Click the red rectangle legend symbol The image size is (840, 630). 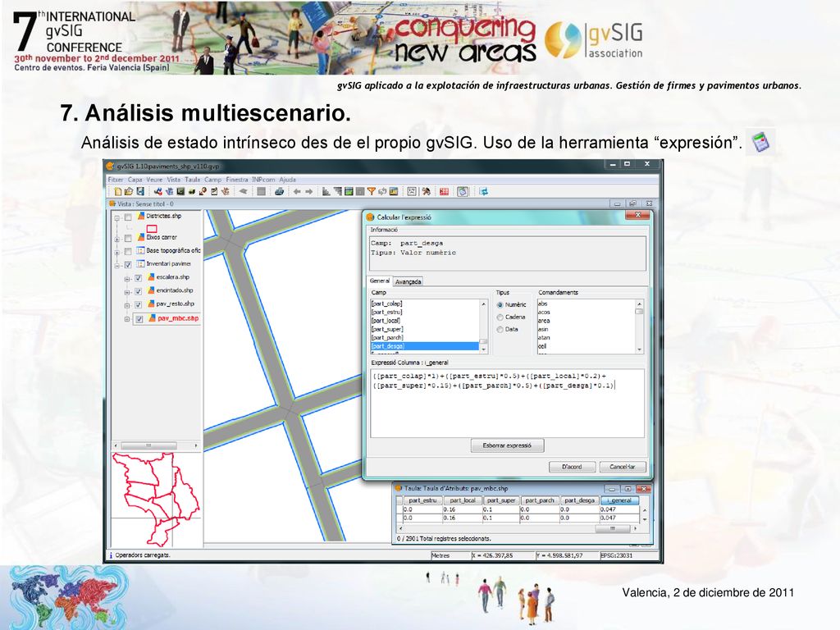click(152, 228)
